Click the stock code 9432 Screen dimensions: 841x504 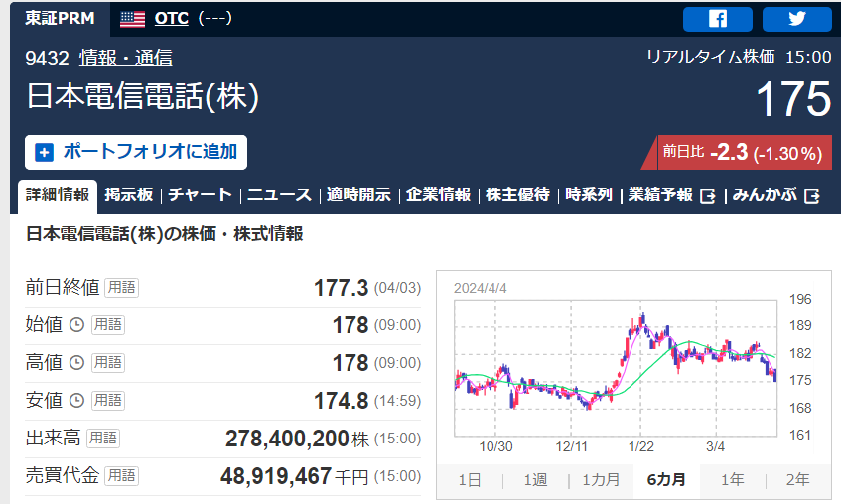coord(48,58)
